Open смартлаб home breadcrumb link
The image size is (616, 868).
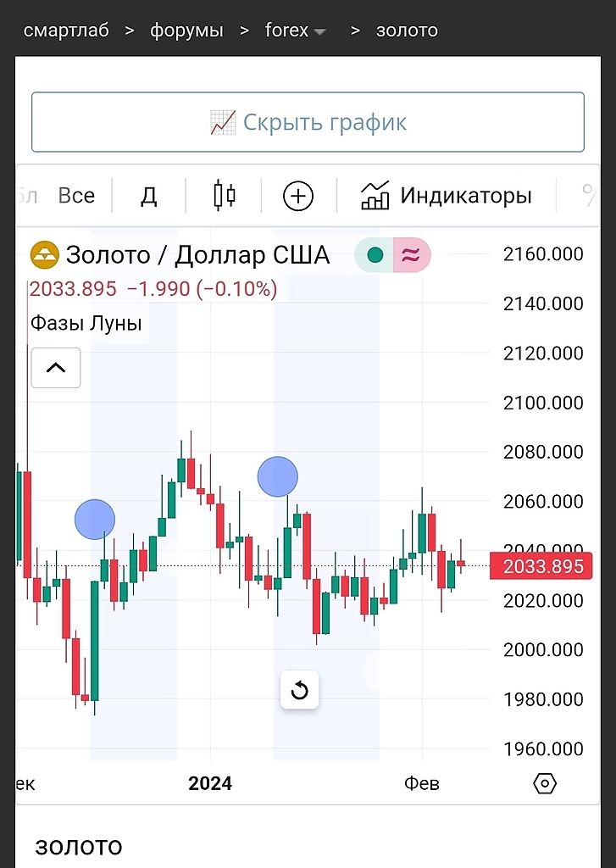click(x=66, y=31)
